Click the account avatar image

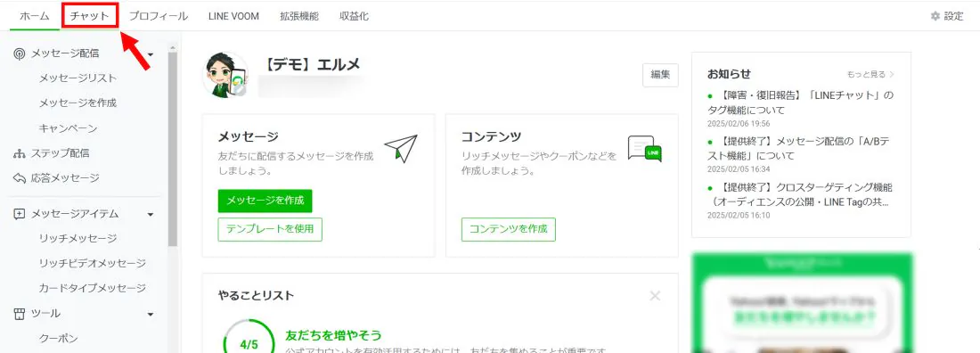(x=225, y=75)
